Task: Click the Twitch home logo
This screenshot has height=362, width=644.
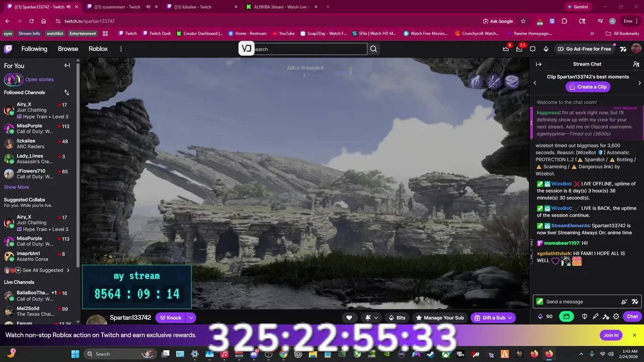Action: pos(8,49)
